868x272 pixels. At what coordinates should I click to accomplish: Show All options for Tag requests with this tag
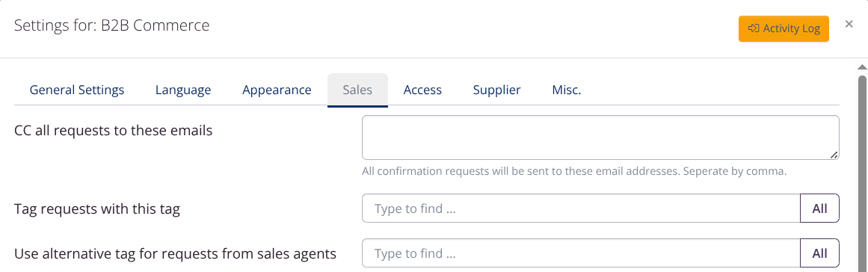click(x=820, y=208)
